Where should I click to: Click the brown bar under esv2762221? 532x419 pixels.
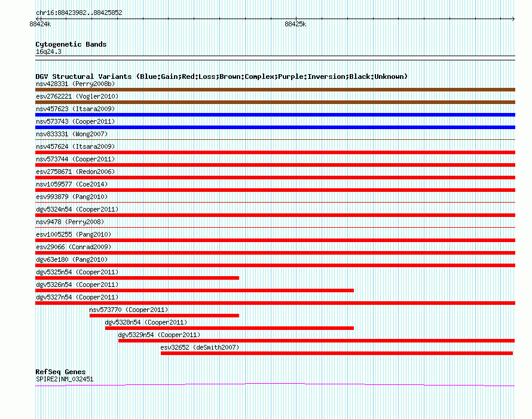[x=275, y=102]
